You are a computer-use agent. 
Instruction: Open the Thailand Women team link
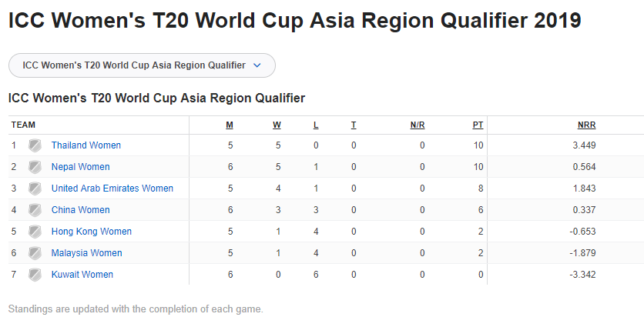pyautogui.click(x=86, y=145)
